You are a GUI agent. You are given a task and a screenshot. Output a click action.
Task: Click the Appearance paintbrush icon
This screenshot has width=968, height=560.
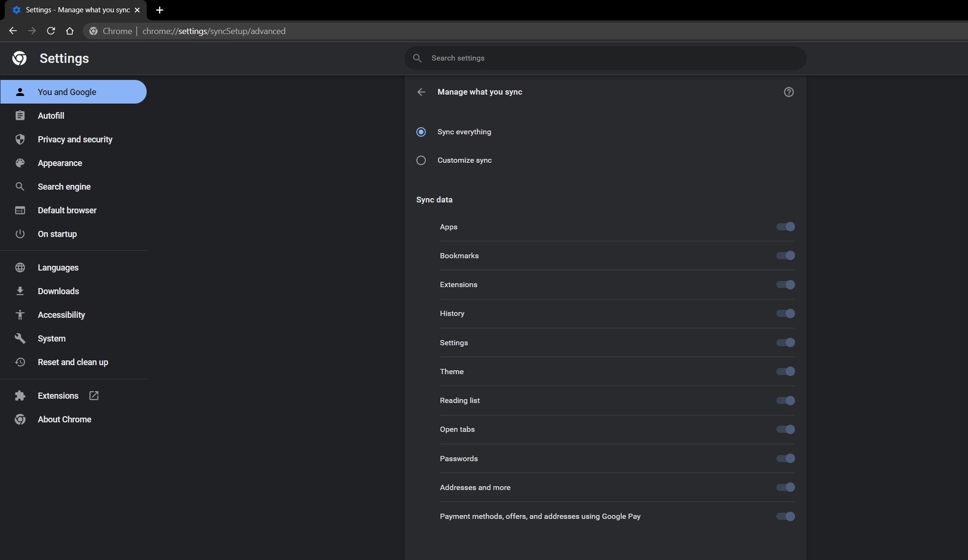pyautogui.click(x=20, y=163)
